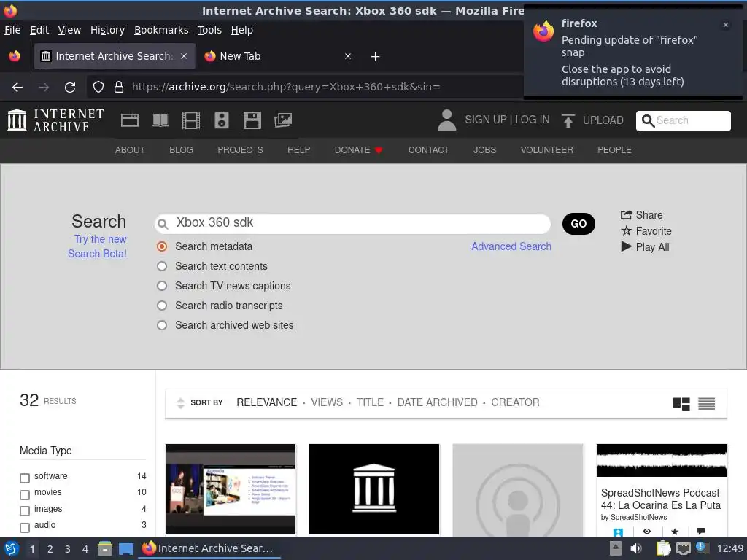Open the History menu
Viewport: 747px width, 560px height.
[x=108, y=30]
